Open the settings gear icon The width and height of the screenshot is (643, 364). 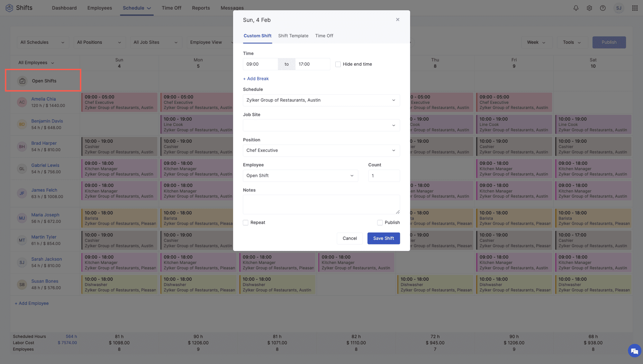click(589, 8)
